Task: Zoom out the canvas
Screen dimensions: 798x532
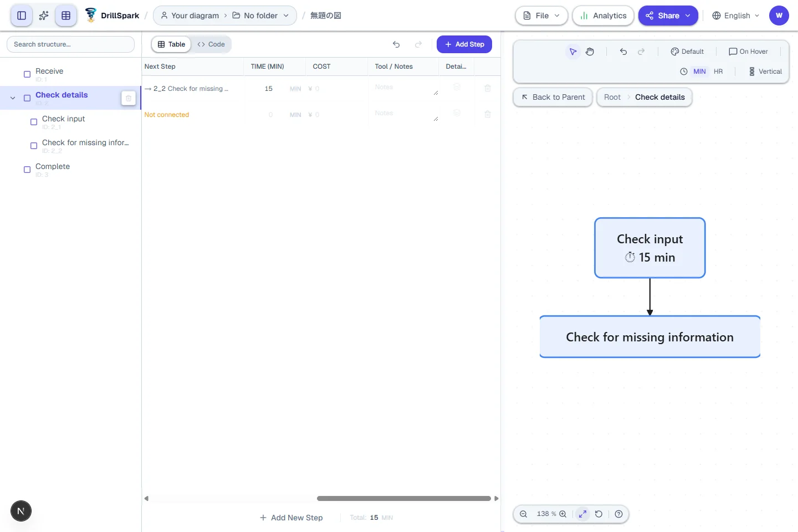Action: tap(524, 514)
